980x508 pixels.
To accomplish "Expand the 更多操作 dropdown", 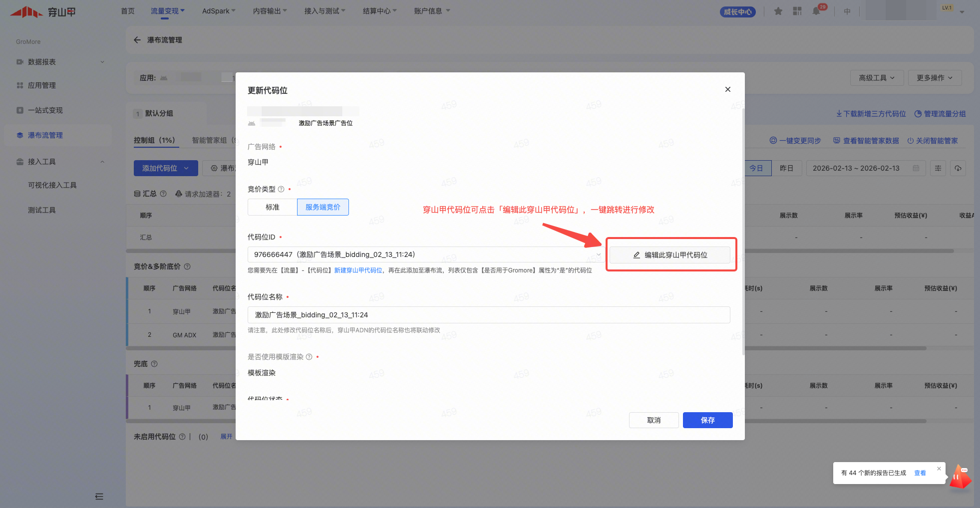I will tap(934, 78).
